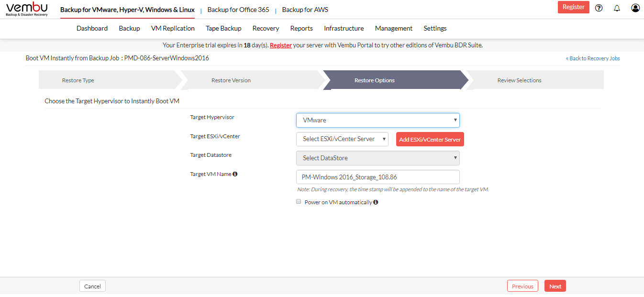Click the Target Hypervisor label
The height and width of the screenshot is (297, 644).
pyautogui.click(x=212, y=117)
